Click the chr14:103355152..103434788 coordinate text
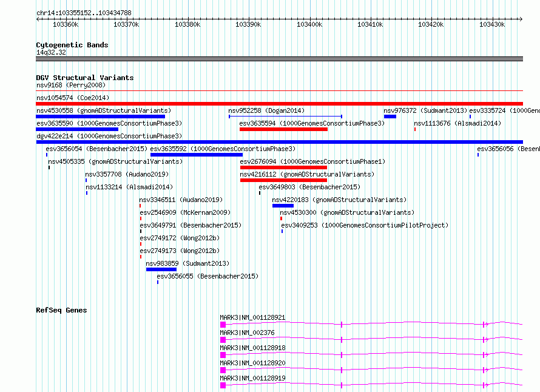This screenshot has width=540, height=392. coord(84,13)
